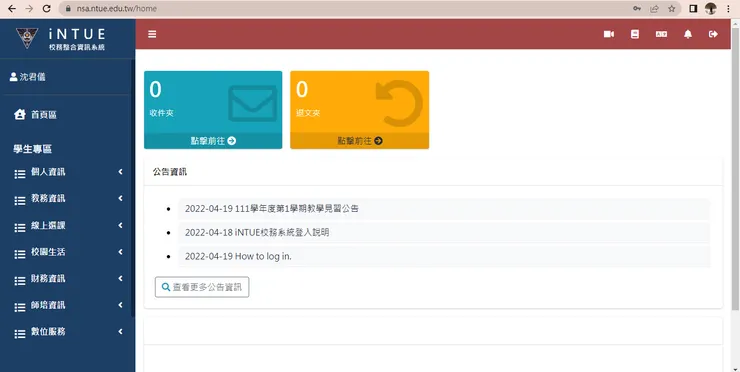Viewport: 740px width, 372px height.
Task: Open the 首頁區 menu item
Action: click(44, 115)
